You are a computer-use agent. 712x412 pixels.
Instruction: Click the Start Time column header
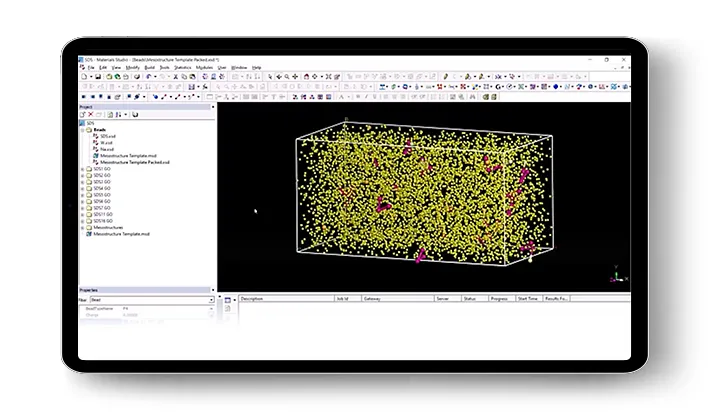tap(529, 298)
